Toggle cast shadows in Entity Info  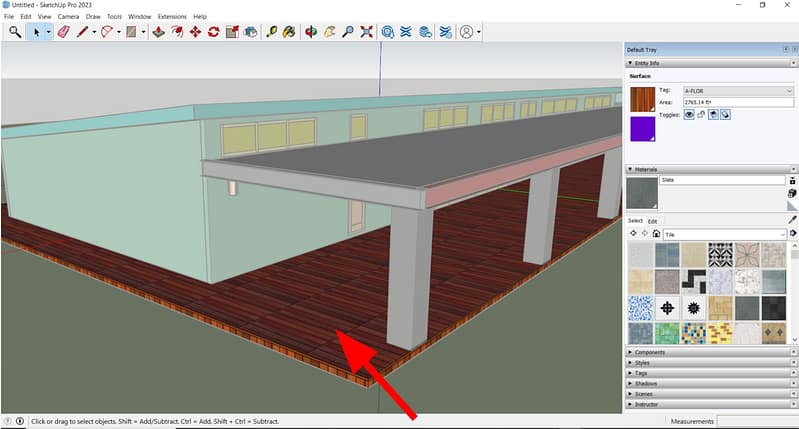pos(713,115)
